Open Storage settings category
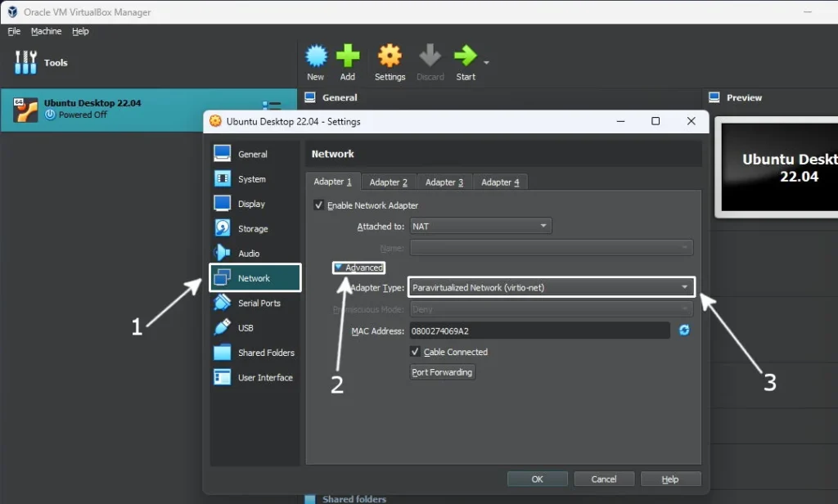The width and height of the screenshot is (838, 504). point(255,228)
